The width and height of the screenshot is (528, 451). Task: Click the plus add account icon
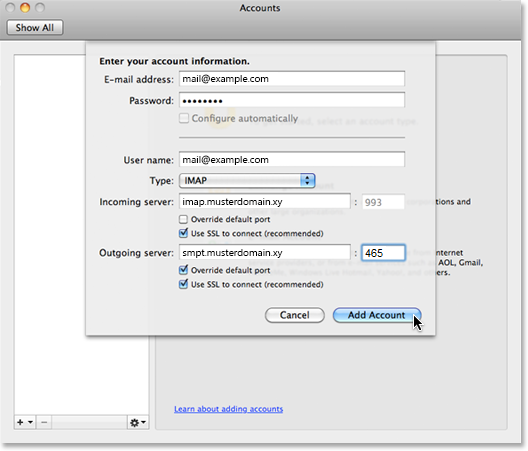click(20, 422)
